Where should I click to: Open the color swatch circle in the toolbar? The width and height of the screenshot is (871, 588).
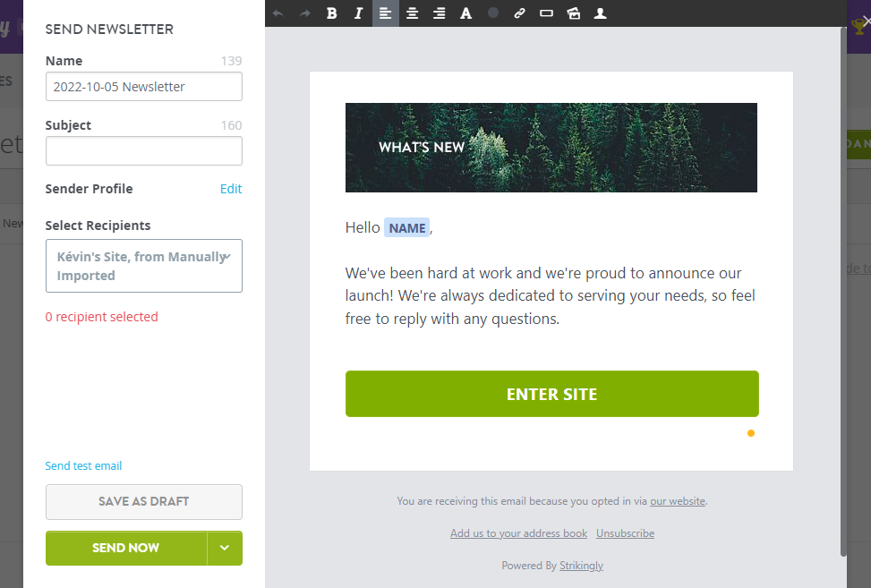point(492,13)
